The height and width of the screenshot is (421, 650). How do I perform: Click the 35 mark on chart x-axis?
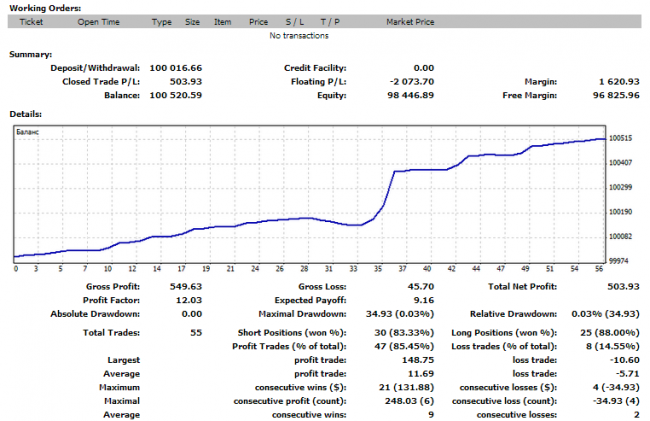pyautogui.click(x=377, y=268)
